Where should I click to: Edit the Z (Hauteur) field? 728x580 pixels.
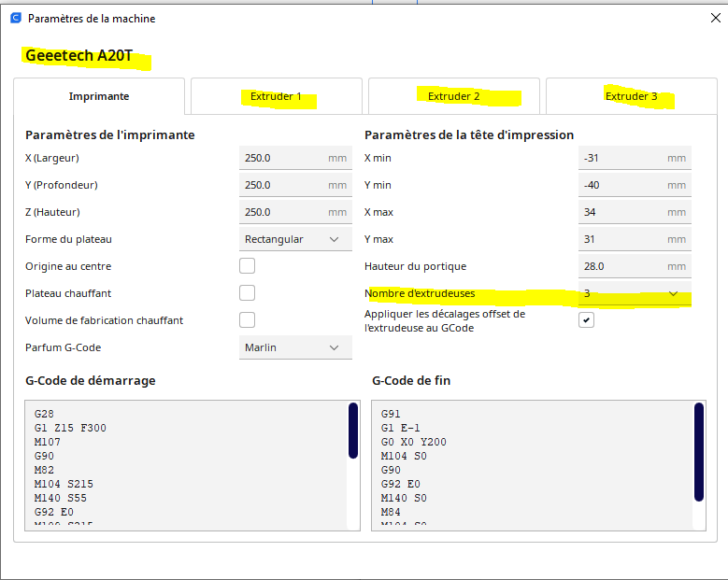click(x=295, y=212)
